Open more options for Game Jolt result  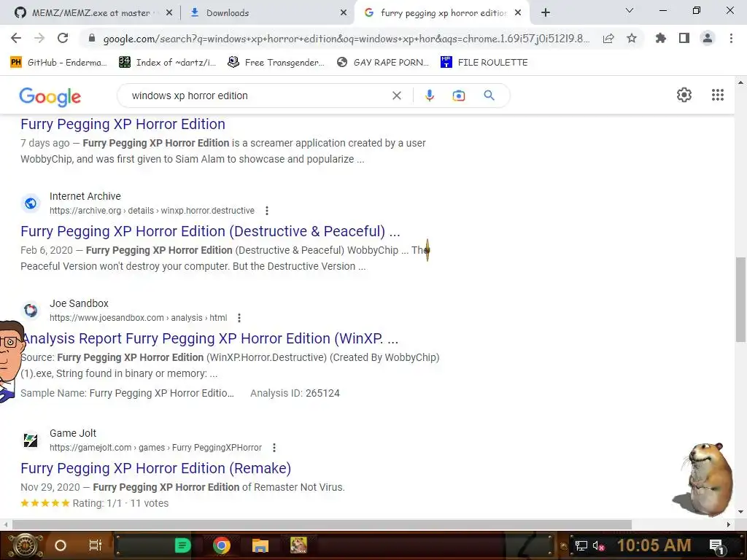coord(274,448)
